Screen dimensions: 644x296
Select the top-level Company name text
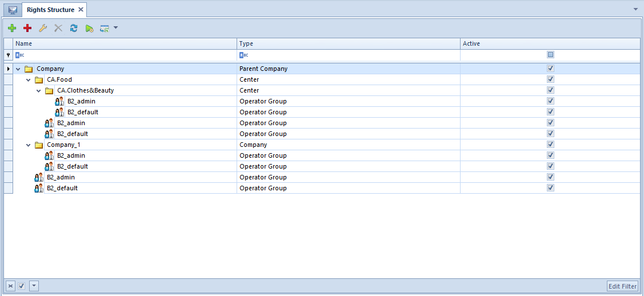pos(50,69)
